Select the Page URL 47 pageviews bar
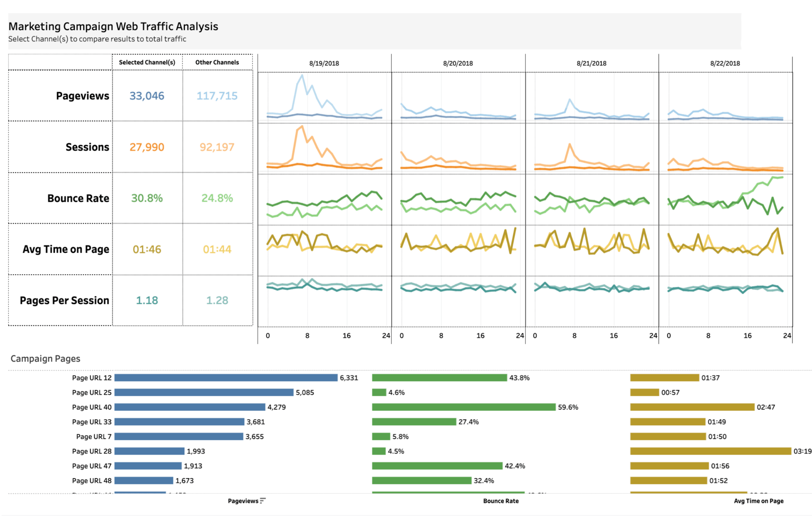Viewport: 812px width, 523px height. (148, 466)
